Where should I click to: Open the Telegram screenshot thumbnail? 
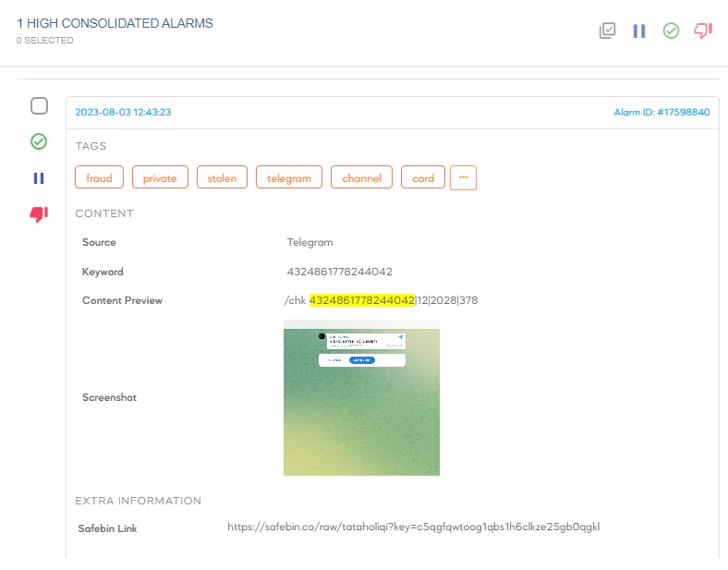tap(361, 398)
